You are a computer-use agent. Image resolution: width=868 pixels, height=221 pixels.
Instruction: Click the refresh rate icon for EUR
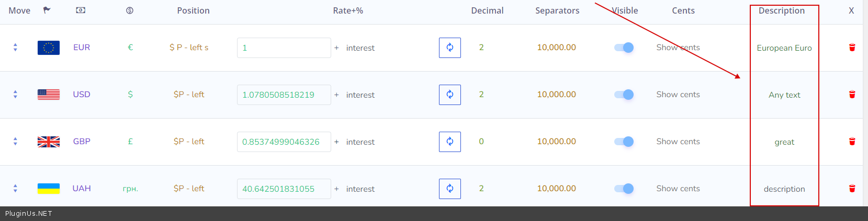click(449, 48)
